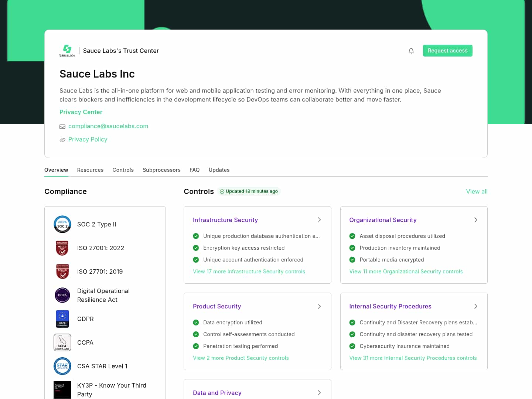Open the Internal Security Procedures heading link
The height and width of the screenshot is (399, 532).
point(390,306)
